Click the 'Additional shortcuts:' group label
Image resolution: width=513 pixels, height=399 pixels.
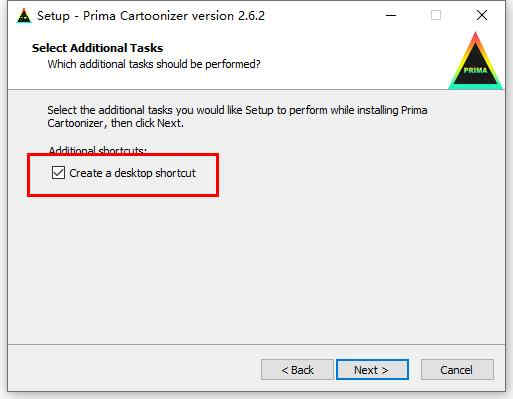[97, 150]
